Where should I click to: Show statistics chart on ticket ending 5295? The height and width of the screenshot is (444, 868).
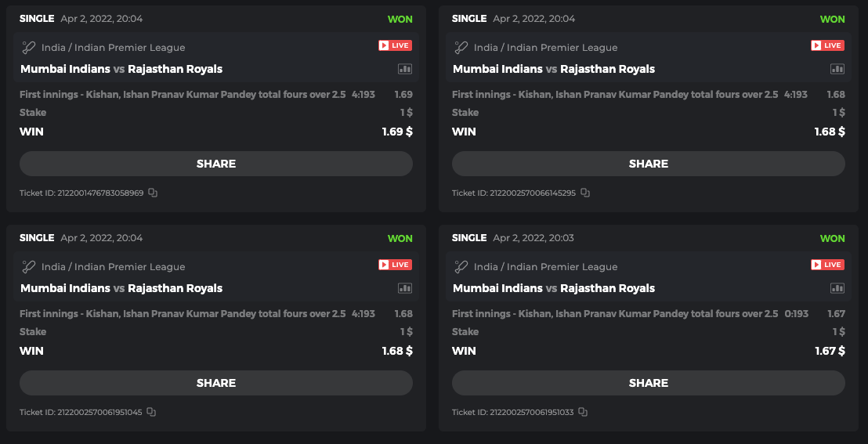[837, 69]
